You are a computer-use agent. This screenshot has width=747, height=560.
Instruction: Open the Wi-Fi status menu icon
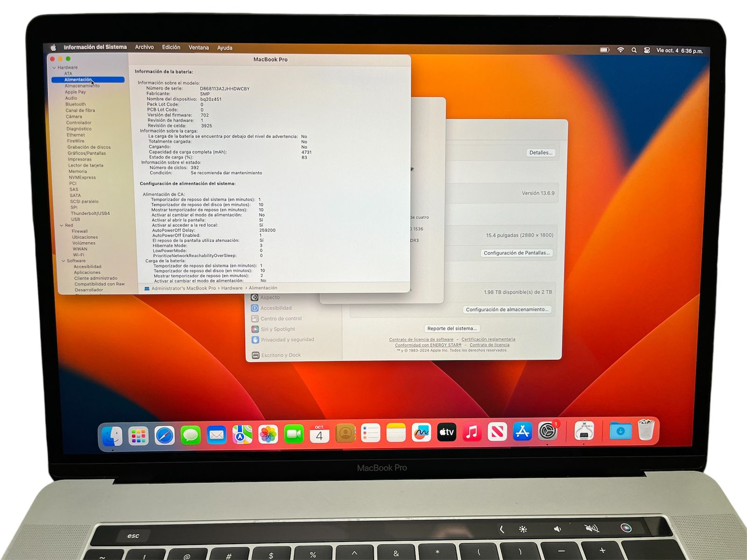[x=620, y=50]
